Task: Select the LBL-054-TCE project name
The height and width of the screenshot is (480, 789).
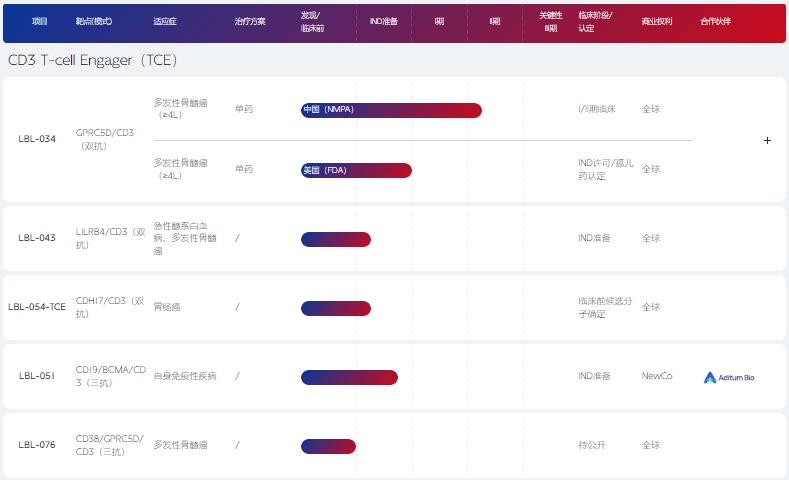Action: point(37,307)
